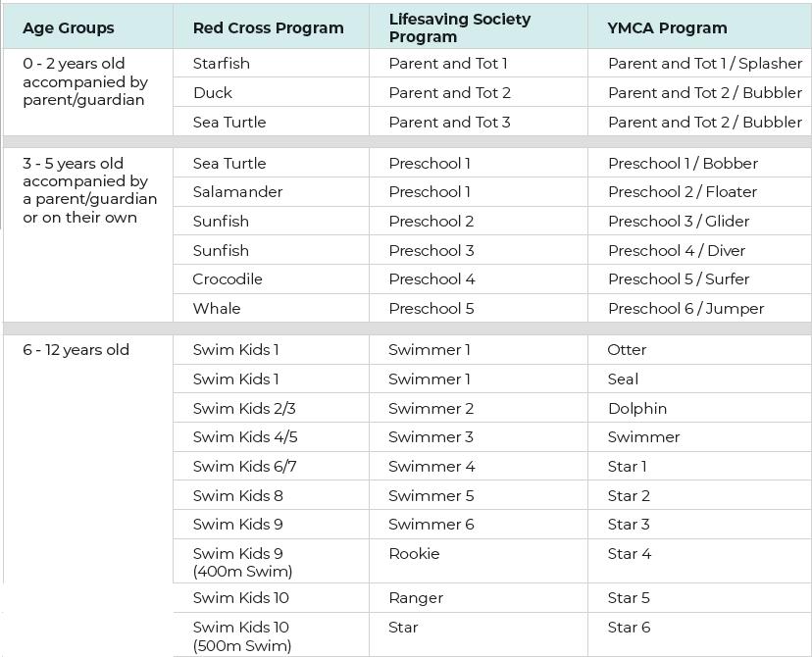Click the Rookie cell
The image size is (812, 657).
pos(414,554)
